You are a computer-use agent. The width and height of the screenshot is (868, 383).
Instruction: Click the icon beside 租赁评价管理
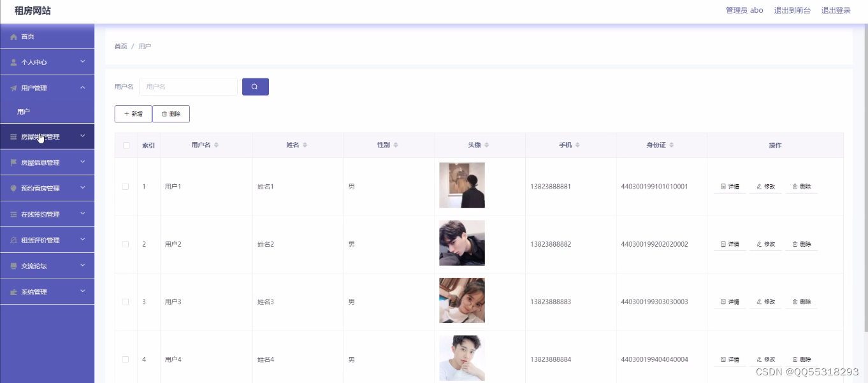[13, 240]
